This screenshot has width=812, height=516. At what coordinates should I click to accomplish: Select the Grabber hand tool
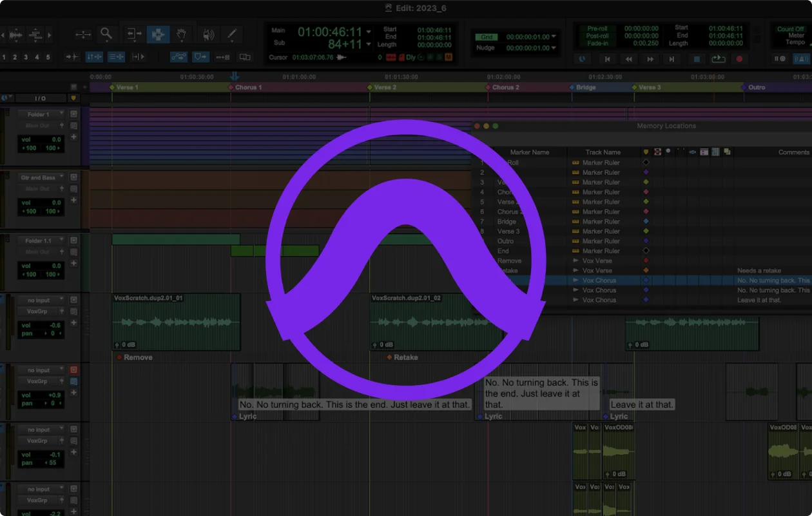(182, 34)
